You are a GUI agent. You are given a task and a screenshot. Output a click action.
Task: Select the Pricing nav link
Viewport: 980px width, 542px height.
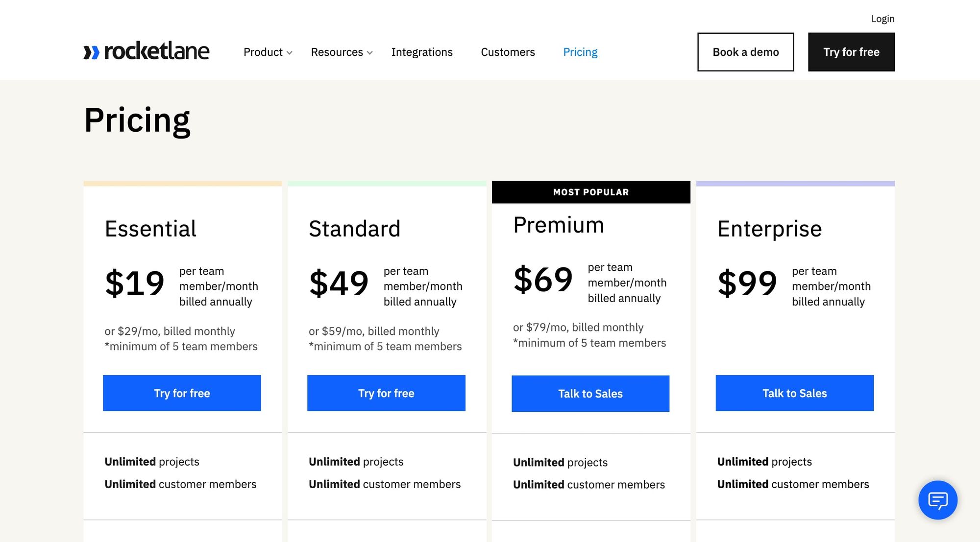580,52
